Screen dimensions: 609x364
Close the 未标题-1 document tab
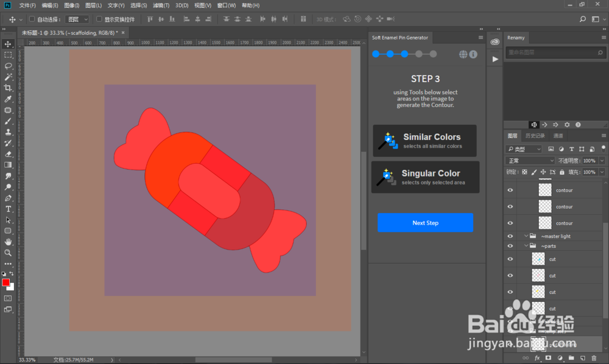pyautogui.click(x=123, y=33)
